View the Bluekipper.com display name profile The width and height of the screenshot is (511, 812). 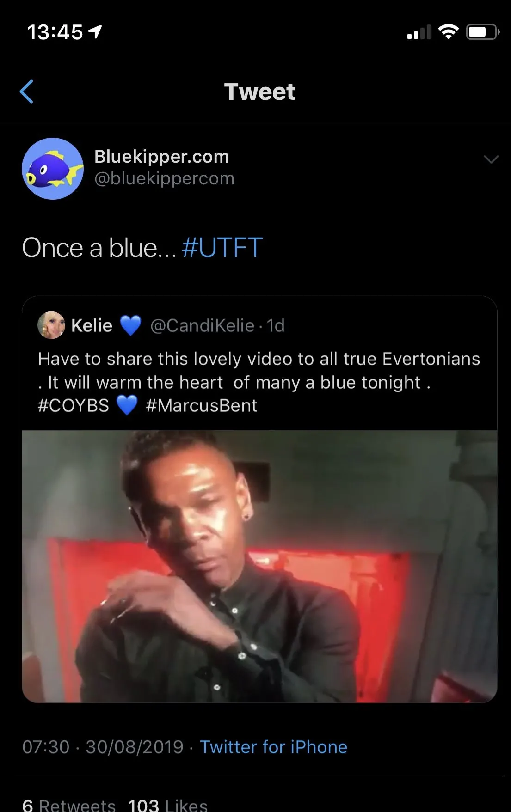coord(162,156)
